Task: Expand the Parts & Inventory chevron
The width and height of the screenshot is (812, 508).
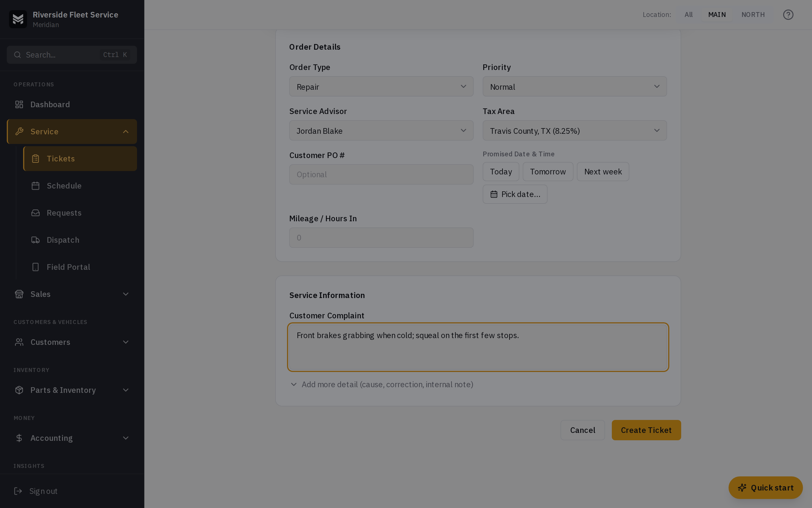Action: click(x=126, y=390)
